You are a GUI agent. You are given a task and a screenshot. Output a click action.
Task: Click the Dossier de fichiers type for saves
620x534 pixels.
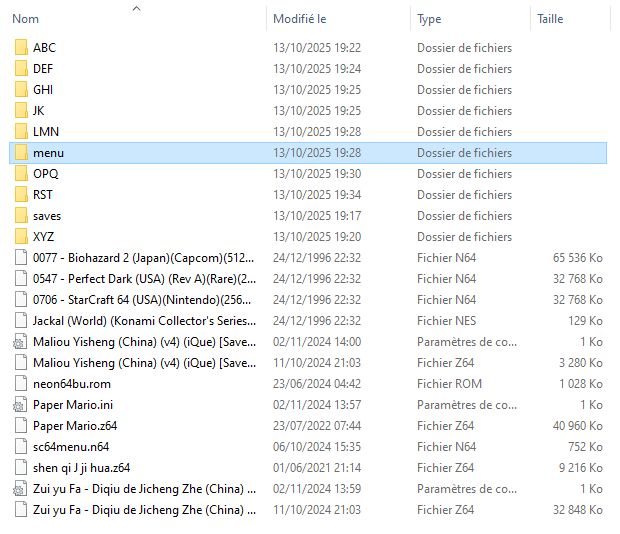(464, 216)
